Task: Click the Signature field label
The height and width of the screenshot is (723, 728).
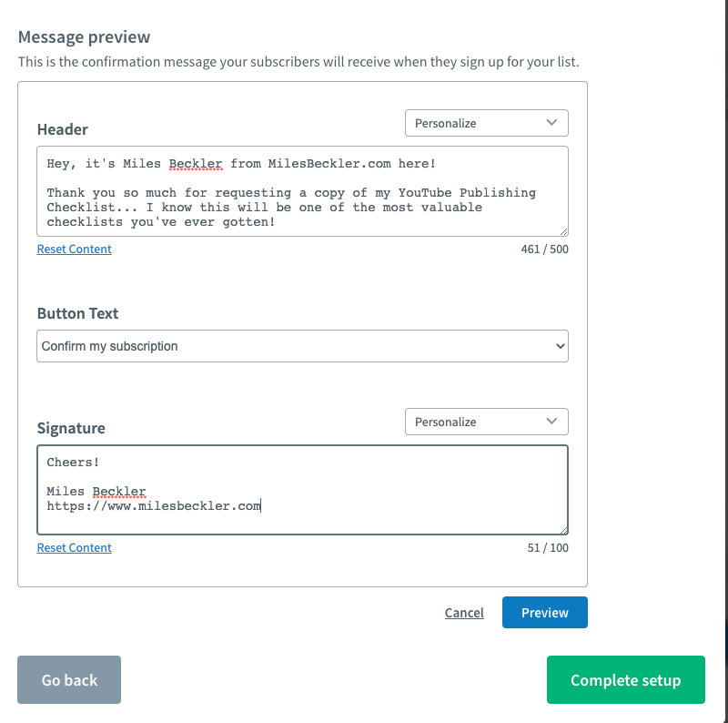Action: pos(71,427)
